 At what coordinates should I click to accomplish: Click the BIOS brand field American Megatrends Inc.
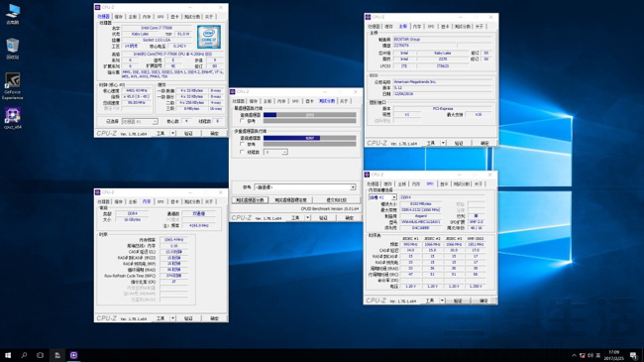(442, 82)
